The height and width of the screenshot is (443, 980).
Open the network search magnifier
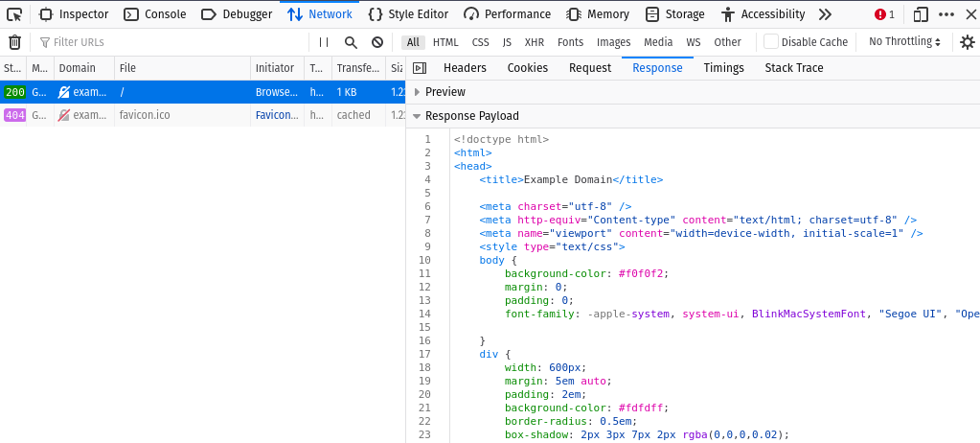tap(351, 42)
